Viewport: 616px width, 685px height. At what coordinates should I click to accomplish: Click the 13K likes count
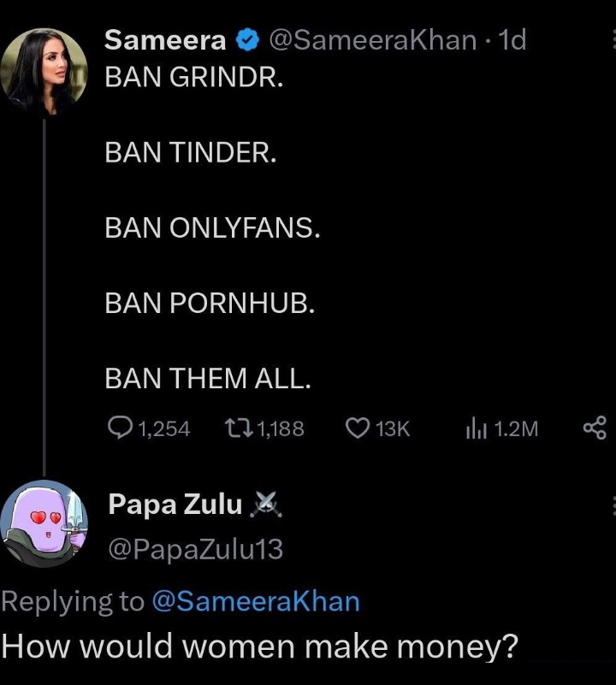[x=393, y=428]
